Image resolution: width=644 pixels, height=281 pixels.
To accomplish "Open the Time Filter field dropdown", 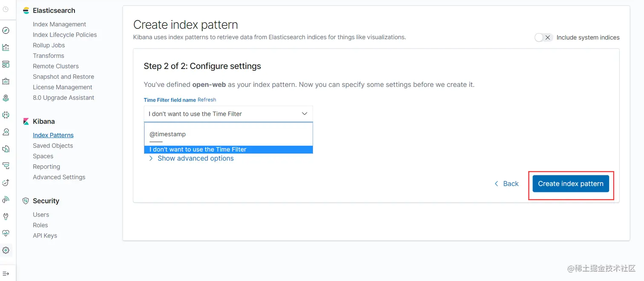I will pos(228,114).
